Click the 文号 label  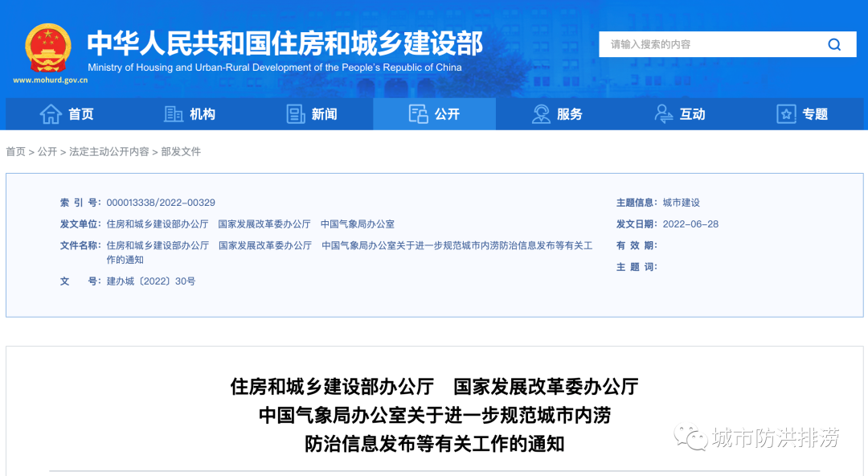coord(80,281)
